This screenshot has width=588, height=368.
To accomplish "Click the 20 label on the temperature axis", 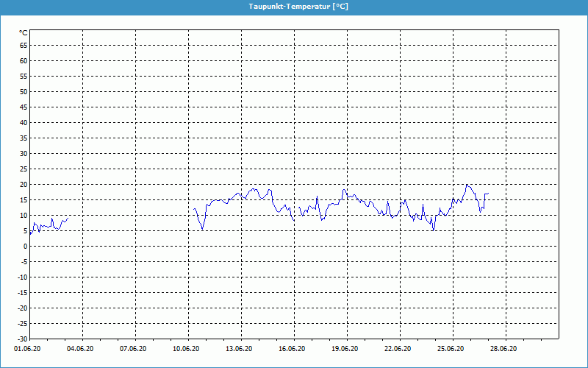I will (x=23, y=184).
